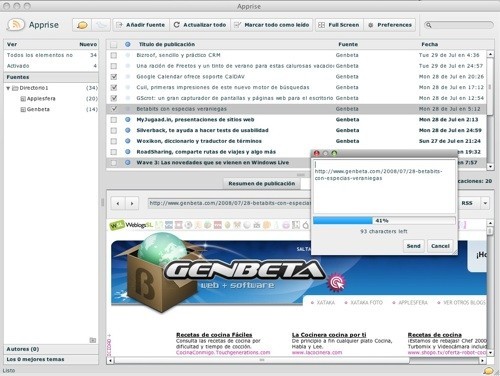This screenshot has height=376, width=500.
Task: Click the Apprise RSS logo icon
Action: point(15,25)
